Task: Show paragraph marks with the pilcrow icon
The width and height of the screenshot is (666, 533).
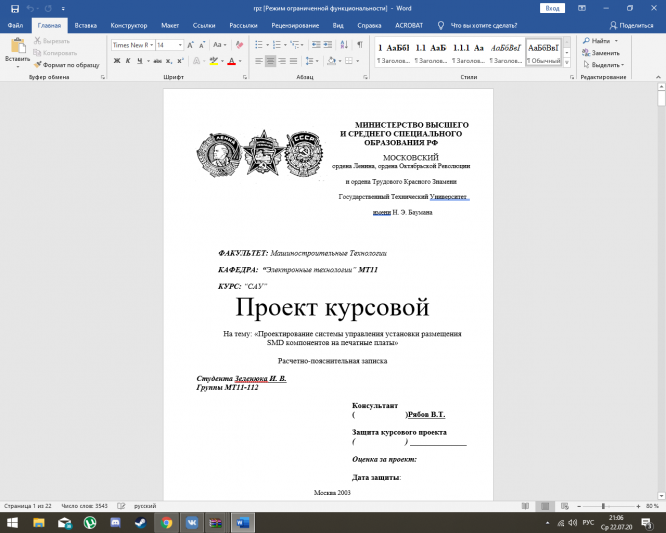Action: (359, 45)
